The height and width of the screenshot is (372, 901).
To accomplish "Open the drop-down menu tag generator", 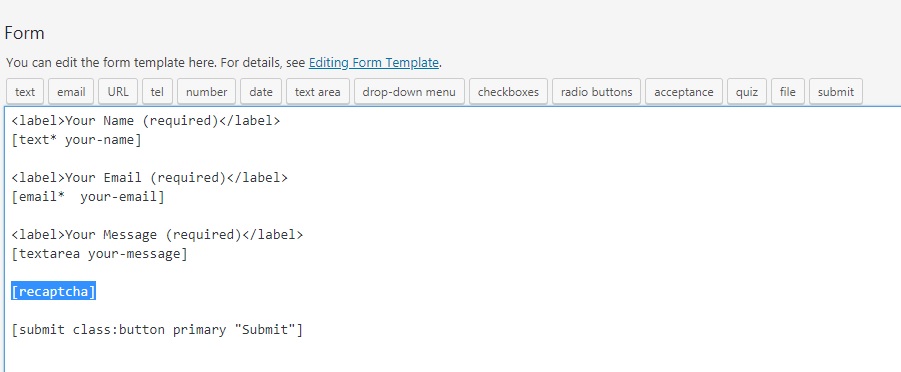I will [x=409, y=92].
